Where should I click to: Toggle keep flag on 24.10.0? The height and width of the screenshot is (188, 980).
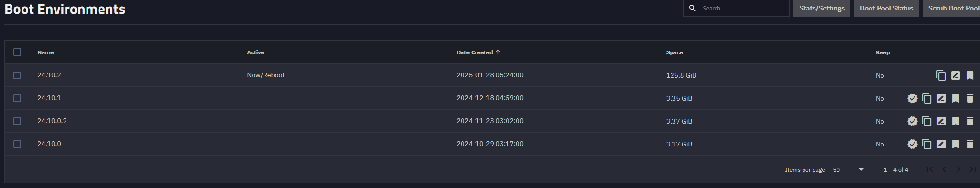click(955, 144)
